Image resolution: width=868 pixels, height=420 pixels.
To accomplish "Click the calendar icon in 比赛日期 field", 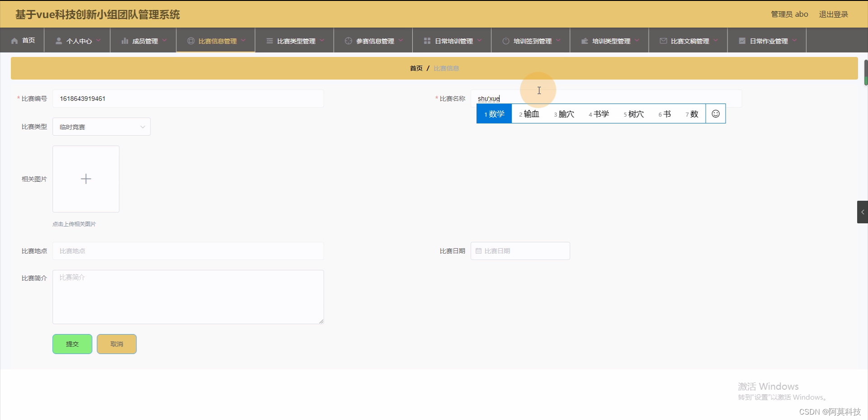I will click(479, 251).
